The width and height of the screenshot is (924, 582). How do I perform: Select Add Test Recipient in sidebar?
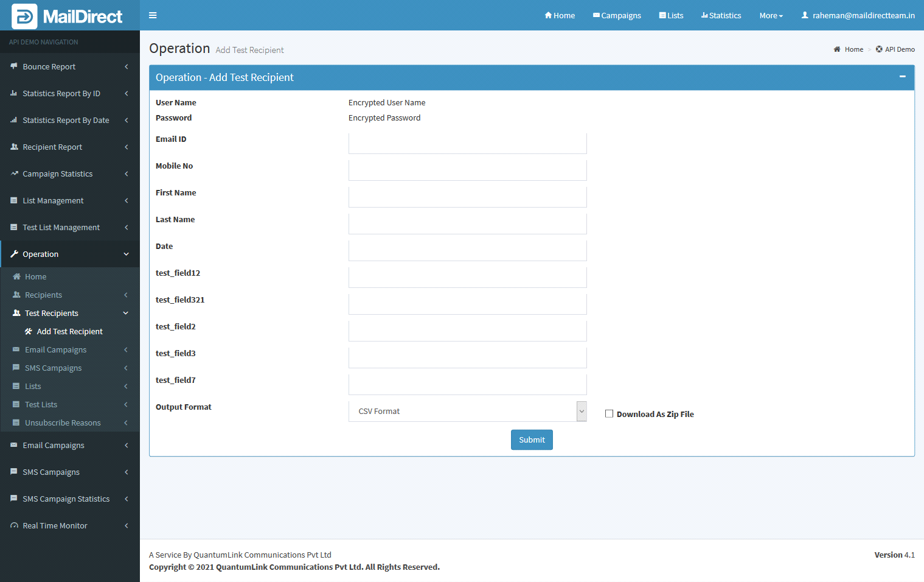(69, 332)
